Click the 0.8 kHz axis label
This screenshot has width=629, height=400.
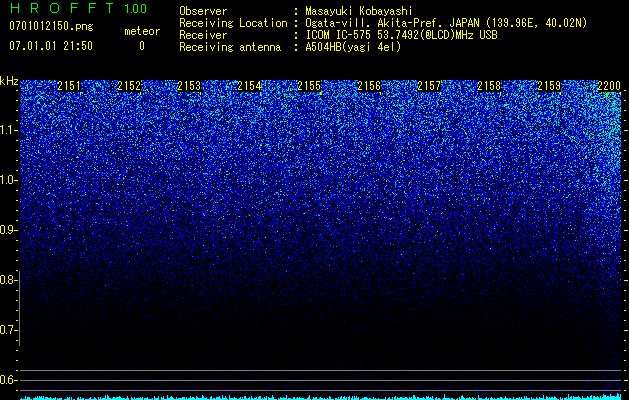7,280
